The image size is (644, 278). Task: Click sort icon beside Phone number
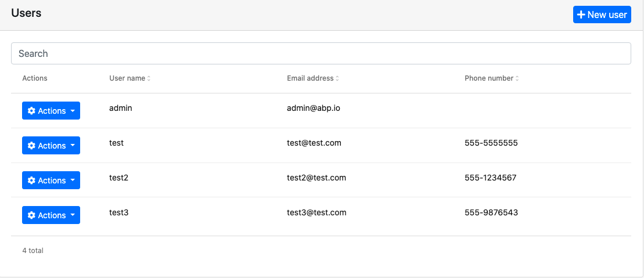pos(517,78)
